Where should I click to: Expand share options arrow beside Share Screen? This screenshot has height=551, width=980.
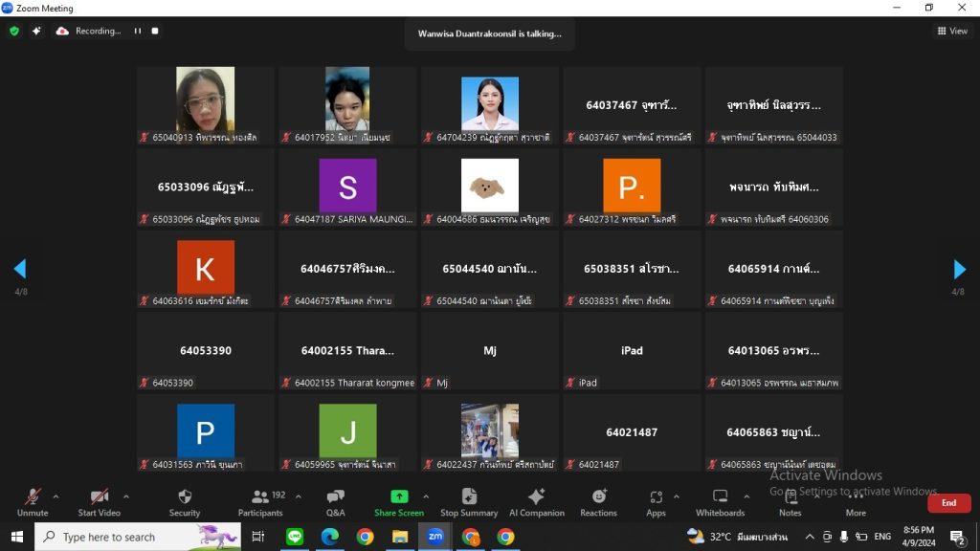click(426, 496)
